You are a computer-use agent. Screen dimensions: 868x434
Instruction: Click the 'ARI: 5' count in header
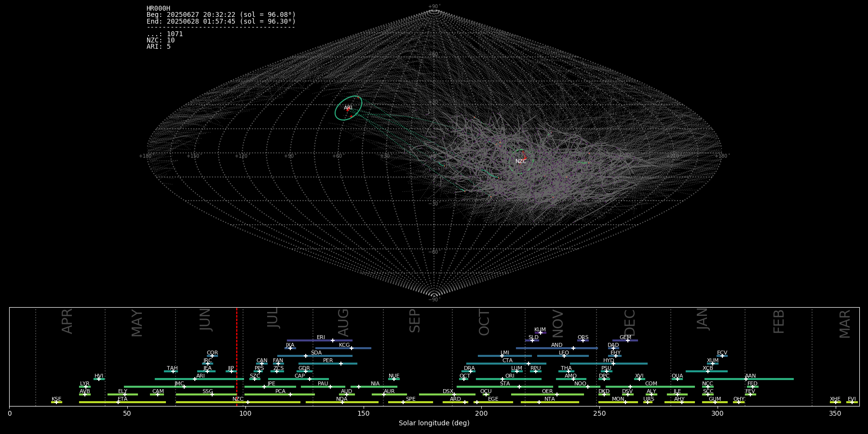pos(159,46)
